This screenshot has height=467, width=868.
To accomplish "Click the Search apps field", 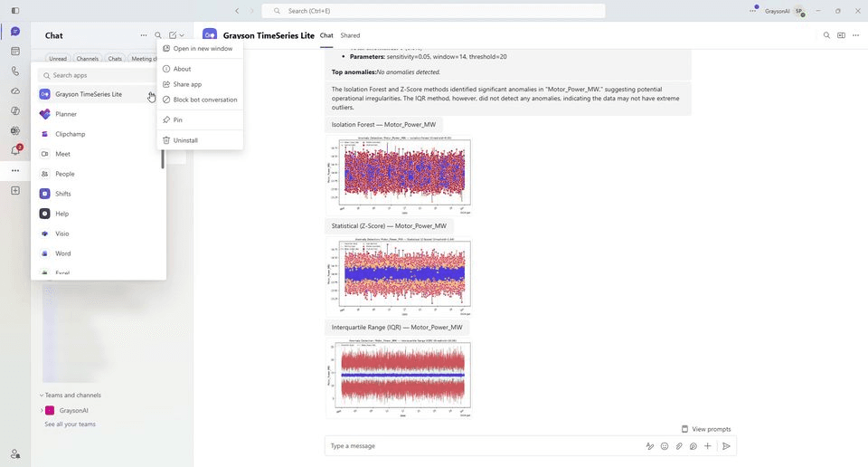I will pos(97,75).
